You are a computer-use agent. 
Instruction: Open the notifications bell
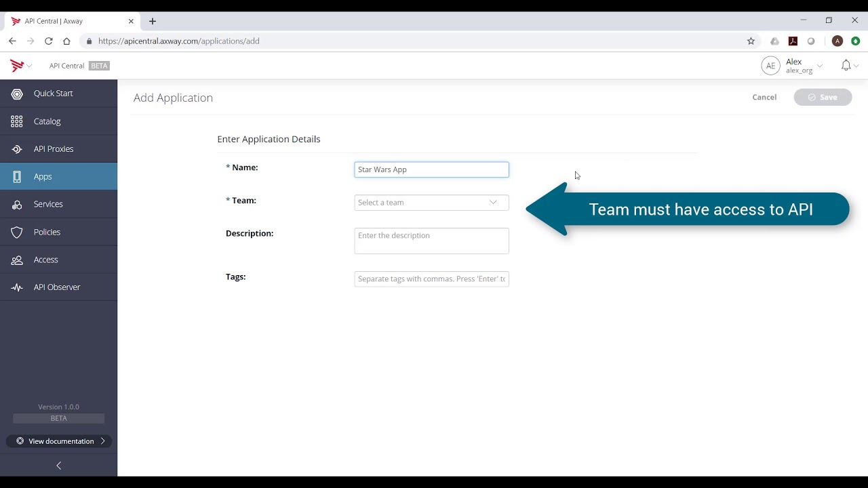[x=846, y=66]
